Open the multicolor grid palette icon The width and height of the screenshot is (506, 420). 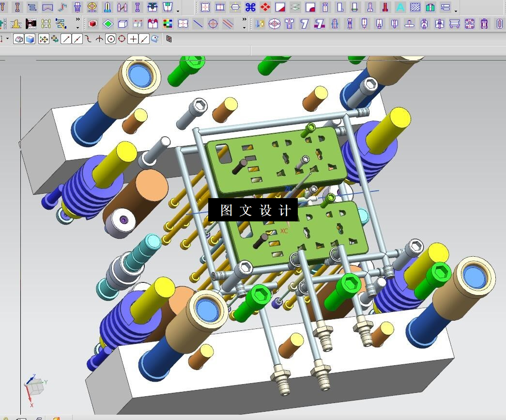click(x=168, y=24)
